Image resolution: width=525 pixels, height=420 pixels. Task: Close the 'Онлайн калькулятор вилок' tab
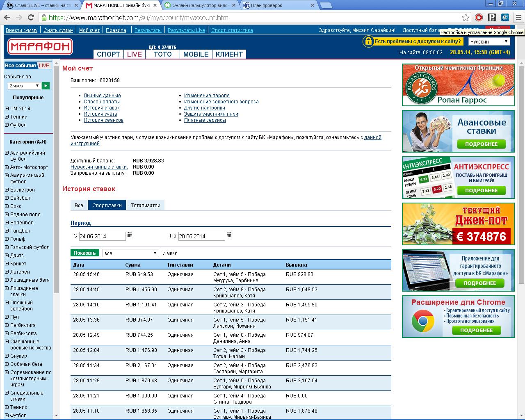coord(234,6)
